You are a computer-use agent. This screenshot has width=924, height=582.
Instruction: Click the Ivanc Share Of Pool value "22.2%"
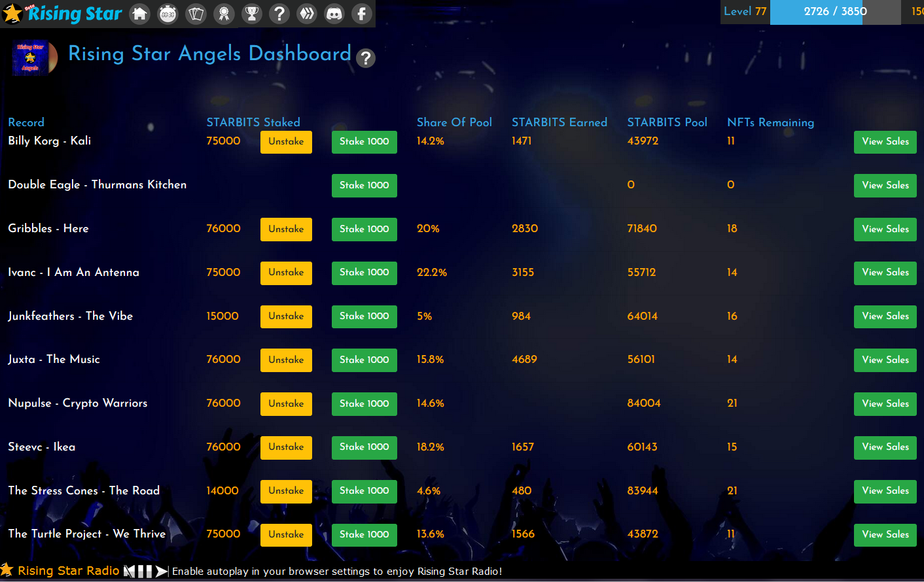click(x=432, y=273)
